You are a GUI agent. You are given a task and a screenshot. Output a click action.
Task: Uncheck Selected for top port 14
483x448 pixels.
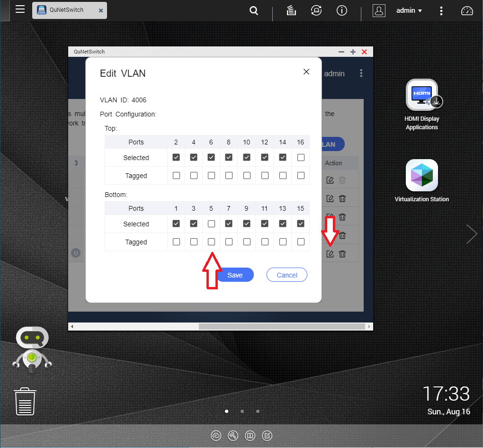[x=283, y=157]
